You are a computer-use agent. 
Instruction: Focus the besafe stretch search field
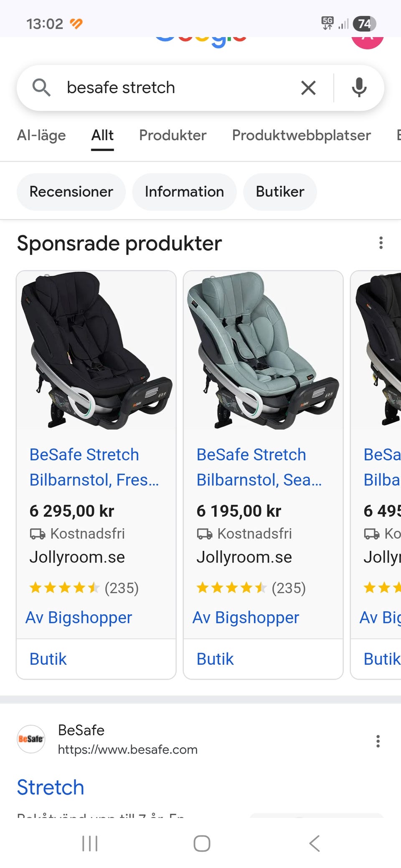(x=175, y=88)
